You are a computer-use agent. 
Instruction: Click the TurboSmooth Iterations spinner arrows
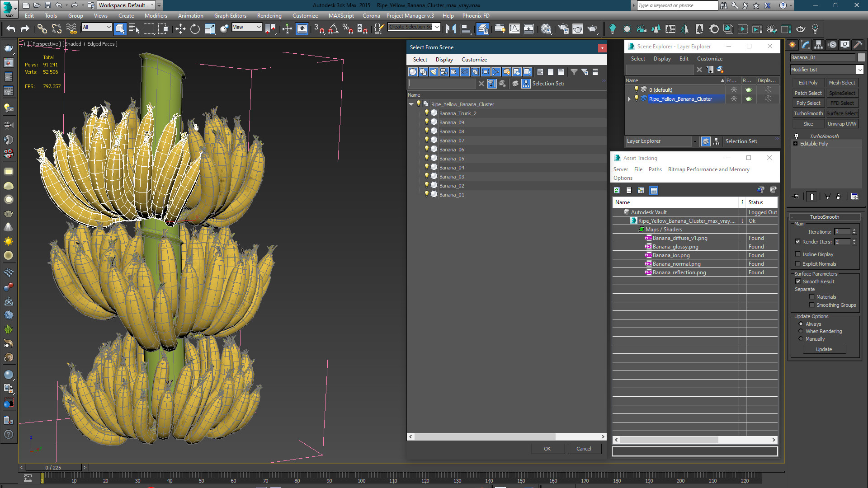[x=854, y=232]
